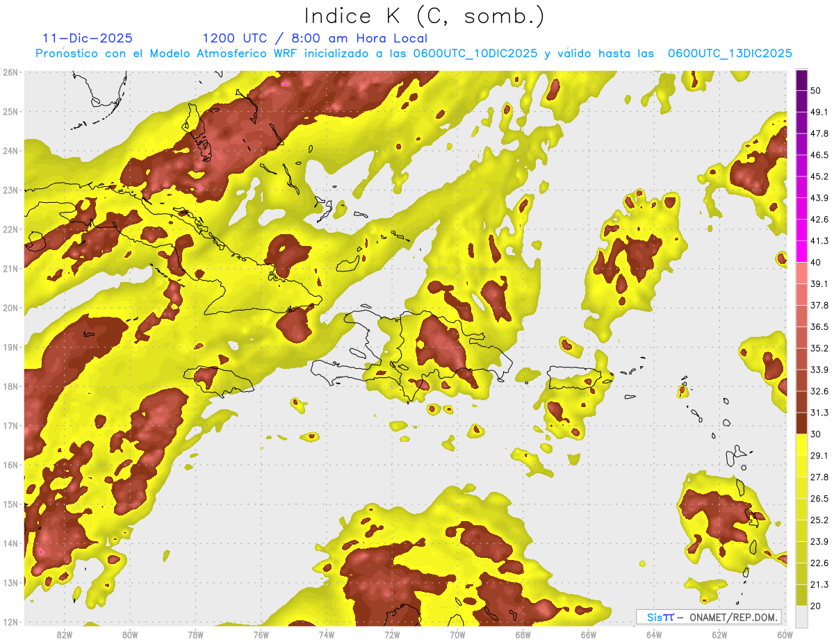The image size is (834, 644).
Task: Click the colorbar value "33.9"
Action: 819,370
